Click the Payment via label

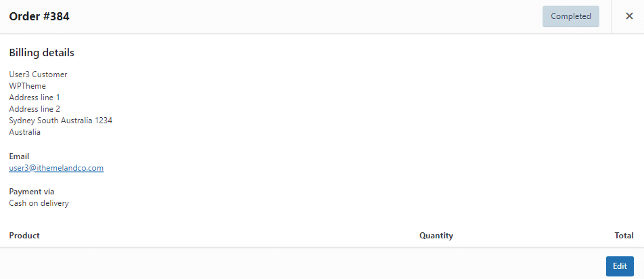point(32,192)
